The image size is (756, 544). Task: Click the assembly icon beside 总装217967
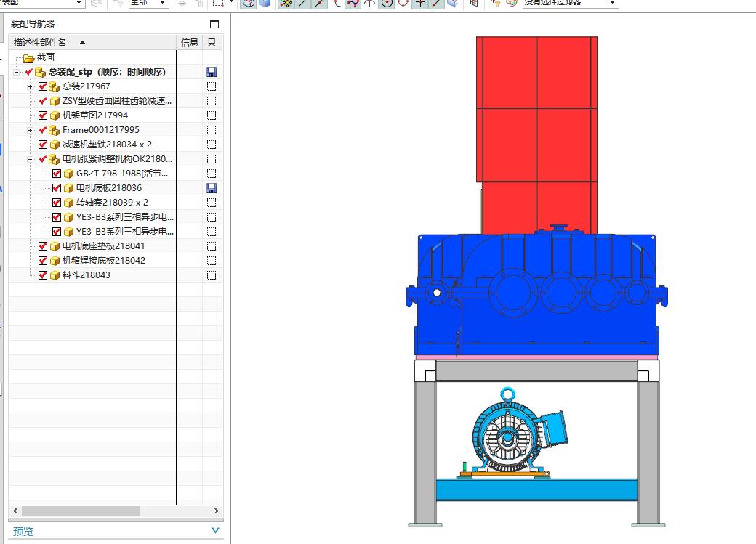pos(55,86)
